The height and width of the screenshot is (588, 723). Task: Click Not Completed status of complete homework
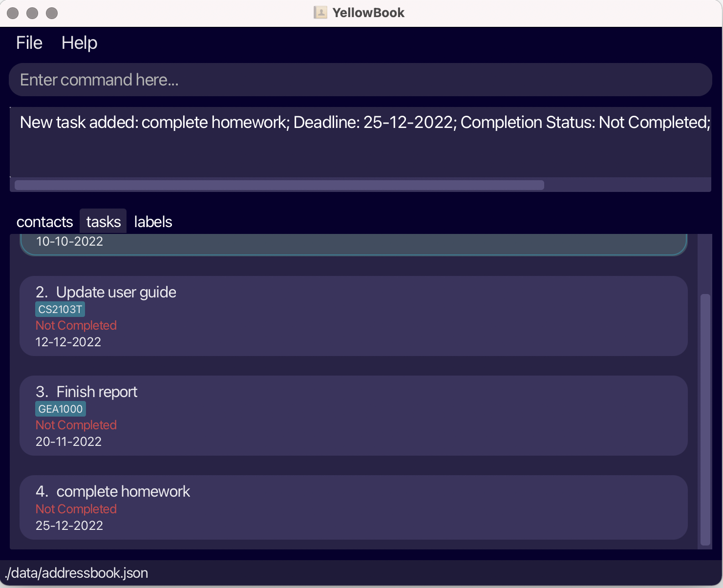coord(76,509)
